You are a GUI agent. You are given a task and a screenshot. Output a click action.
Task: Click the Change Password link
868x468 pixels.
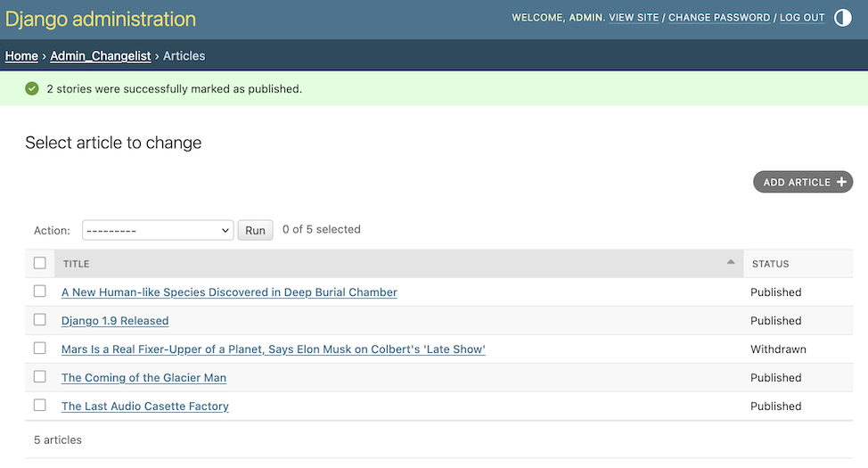pyautogui.click(x=719, y=18)
